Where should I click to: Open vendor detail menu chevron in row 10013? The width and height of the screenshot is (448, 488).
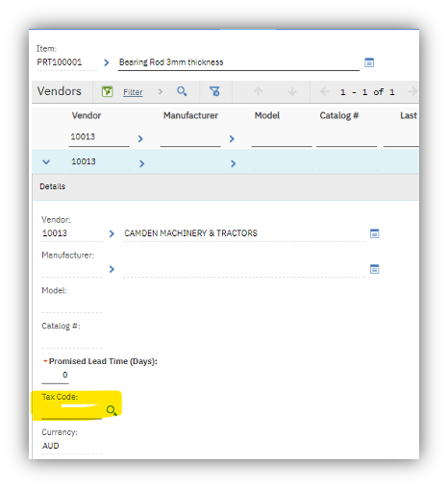tap(142, 163)
